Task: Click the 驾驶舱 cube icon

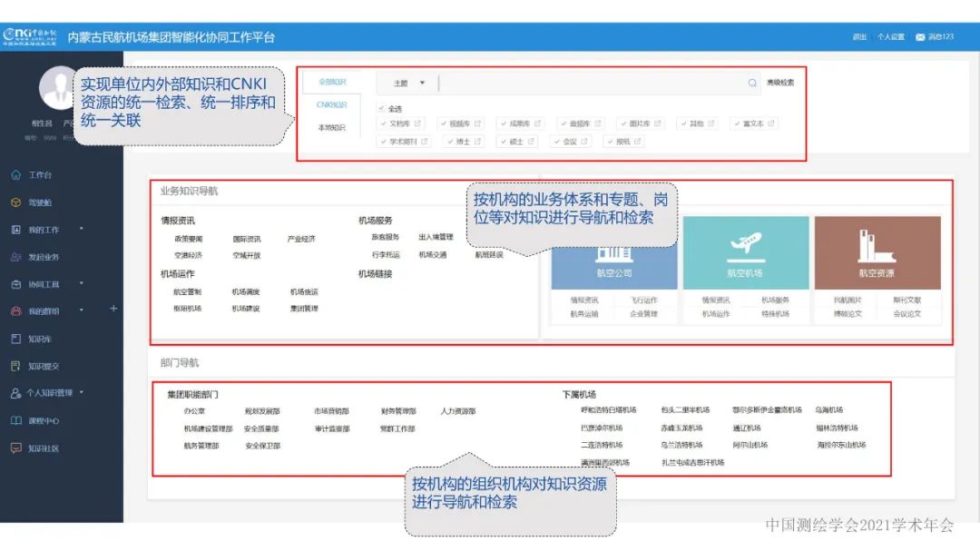Action: click(x=15, y=202)
